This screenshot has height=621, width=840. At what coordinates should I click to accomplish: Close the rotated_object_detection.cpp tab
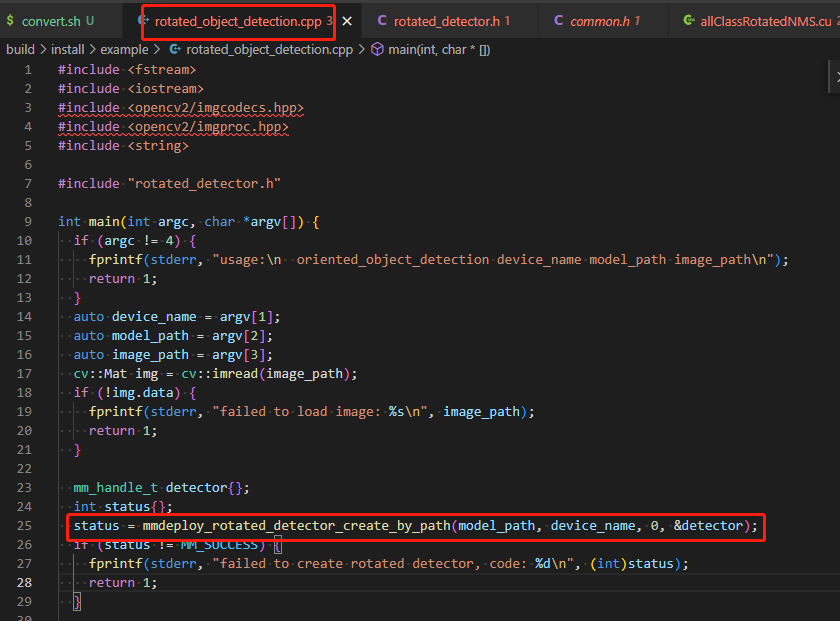point(347,19)
